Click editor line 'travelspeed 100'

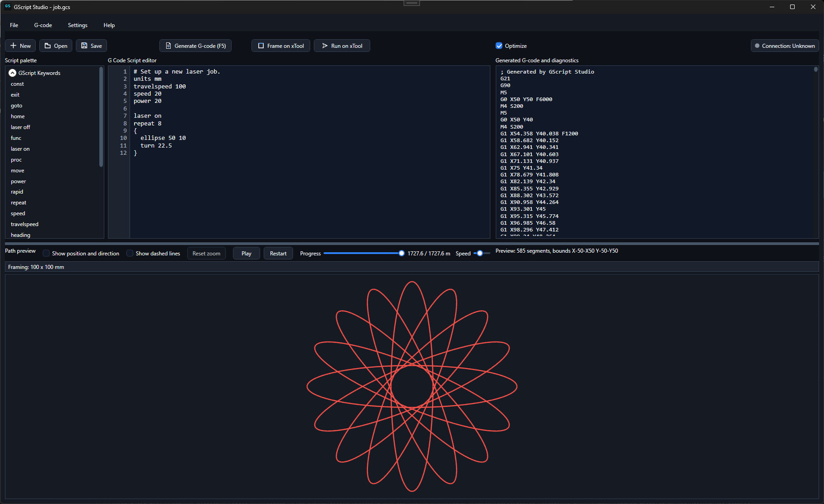(159, 86)
